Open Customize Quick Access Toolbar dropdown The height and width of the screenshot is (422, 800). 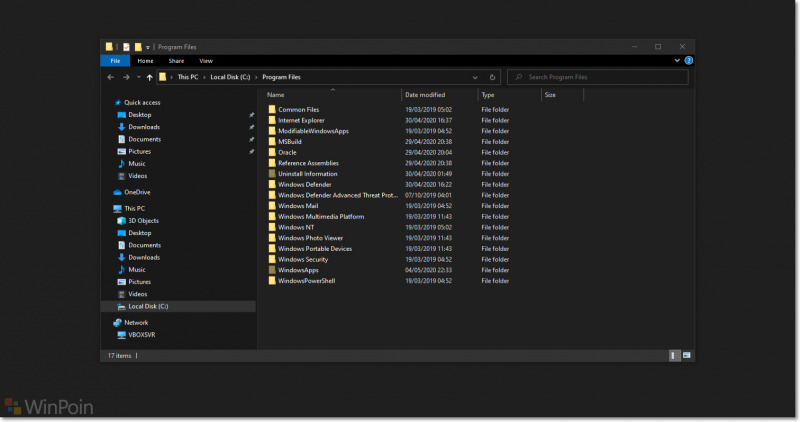coord(148,47)
